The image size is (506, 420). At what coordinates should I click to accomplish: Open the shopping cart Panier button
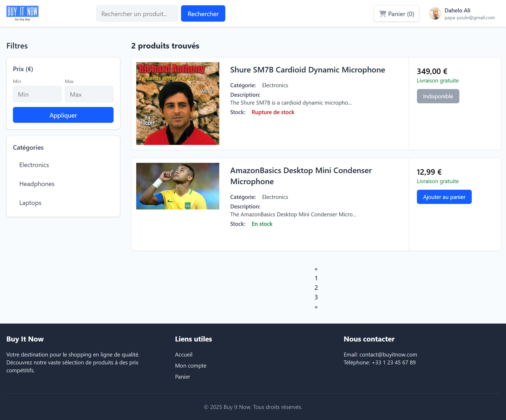tap(396, 14)
